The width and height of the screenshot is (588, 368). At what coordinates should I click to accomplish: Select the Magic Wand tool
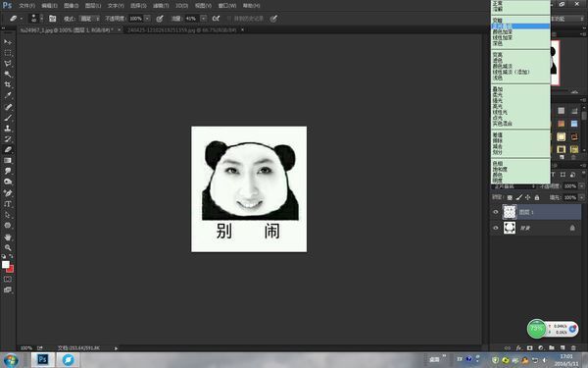tap(8, 74)
